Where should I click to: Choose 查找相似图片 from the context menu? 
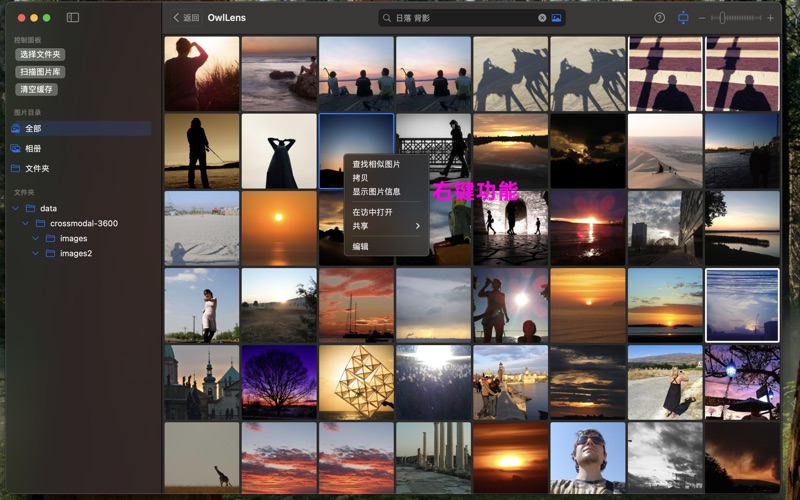click(x=376, y=164)
